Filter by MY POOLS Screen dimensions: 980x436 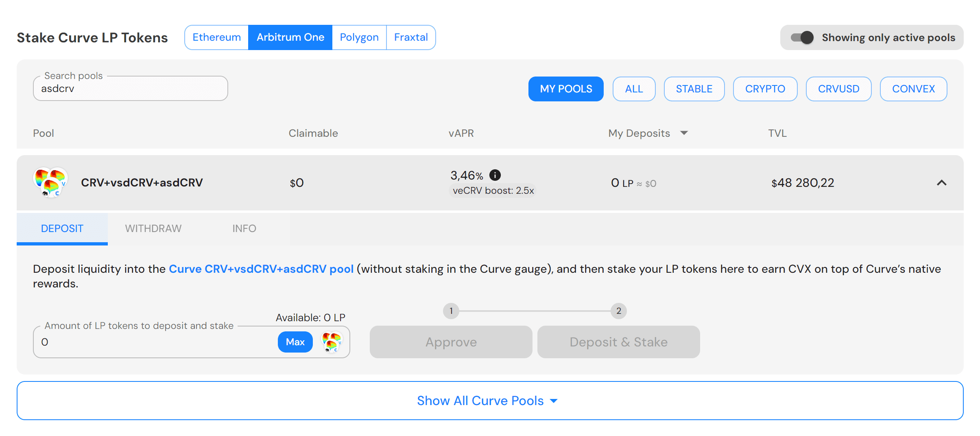[x=566, y=89]
